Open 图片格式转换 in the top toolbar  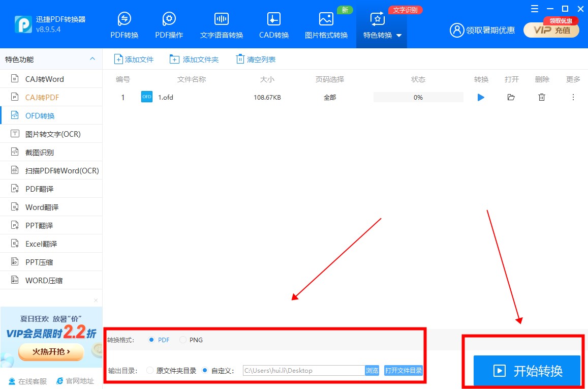point(326,25)
